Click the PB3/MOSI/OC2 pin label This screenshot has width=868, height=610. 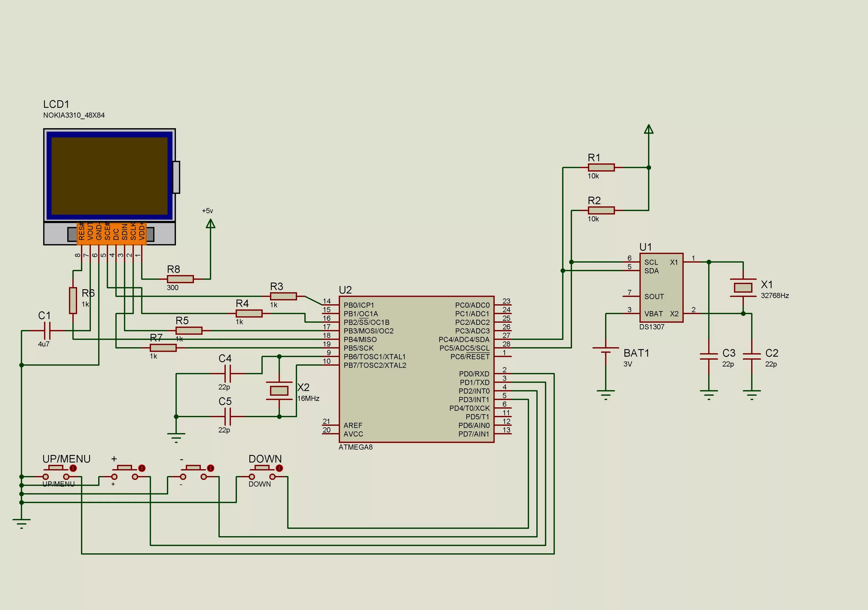pos(369,331)
